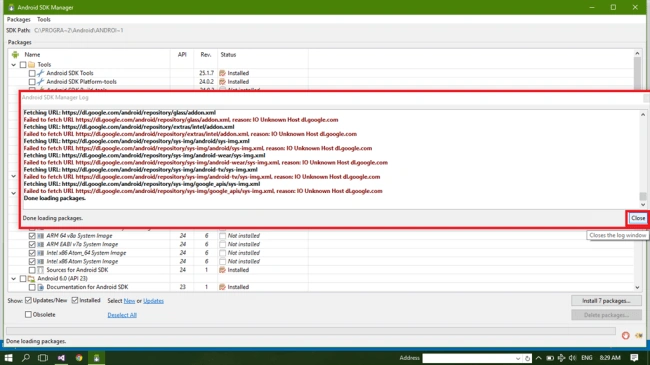Open the Windows Start menu

tap(8, 358)
